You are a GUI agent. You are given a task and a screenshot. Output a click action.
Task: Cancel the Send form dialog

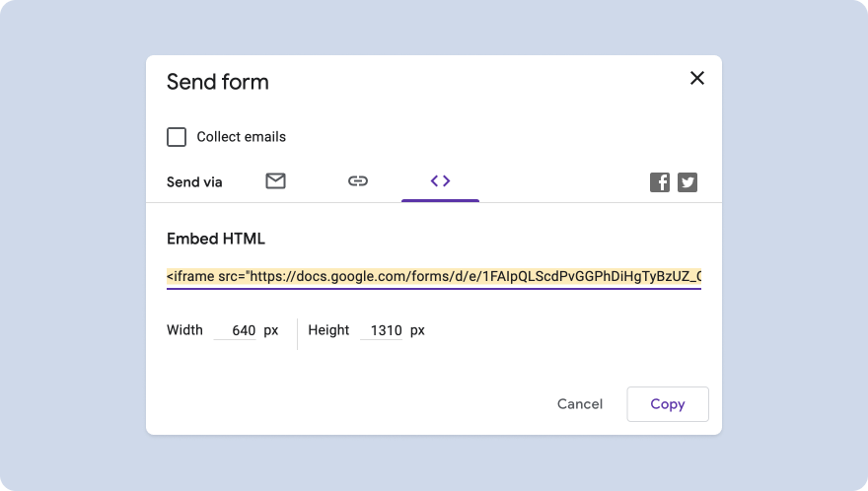click(x=580, y=404)
